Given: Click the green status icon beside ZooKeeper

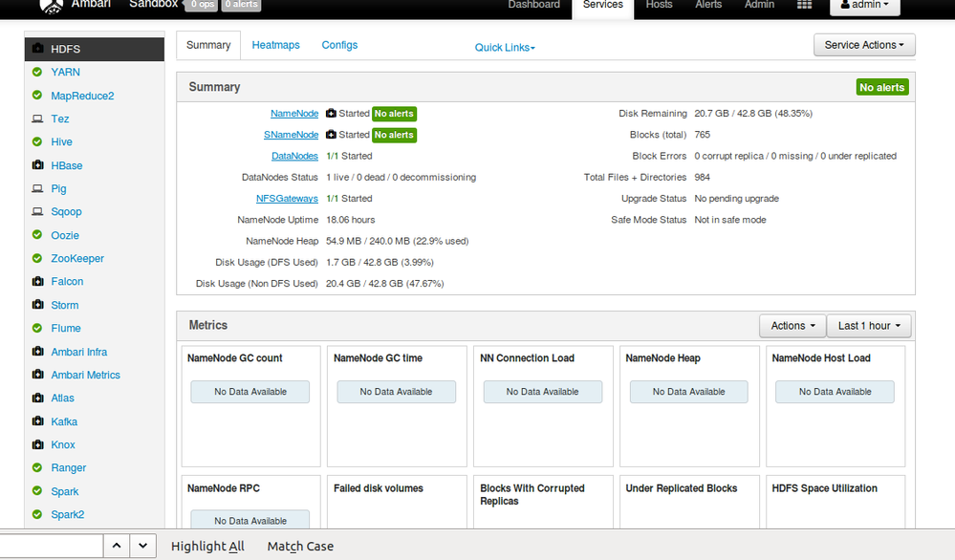Looking at the screenshot, I should point(37,258).
